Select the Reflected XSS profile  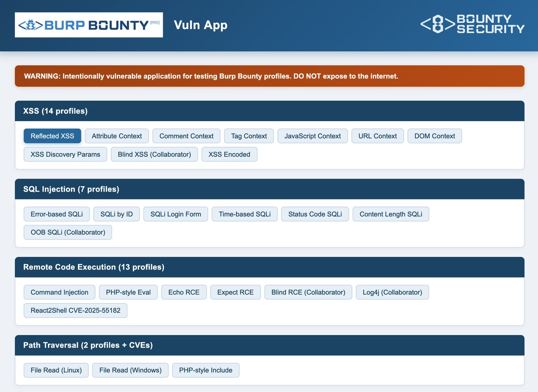[52, 136]
